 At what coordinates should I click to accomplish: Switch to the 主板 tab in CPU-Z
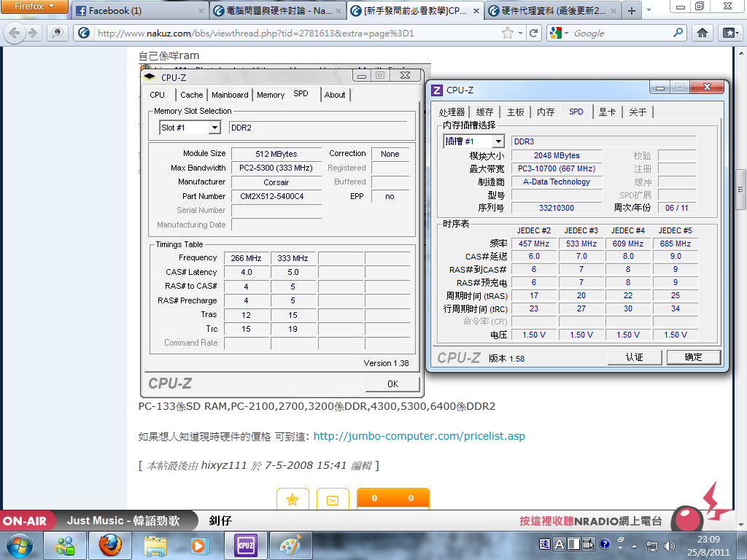[x=515, y=112]
